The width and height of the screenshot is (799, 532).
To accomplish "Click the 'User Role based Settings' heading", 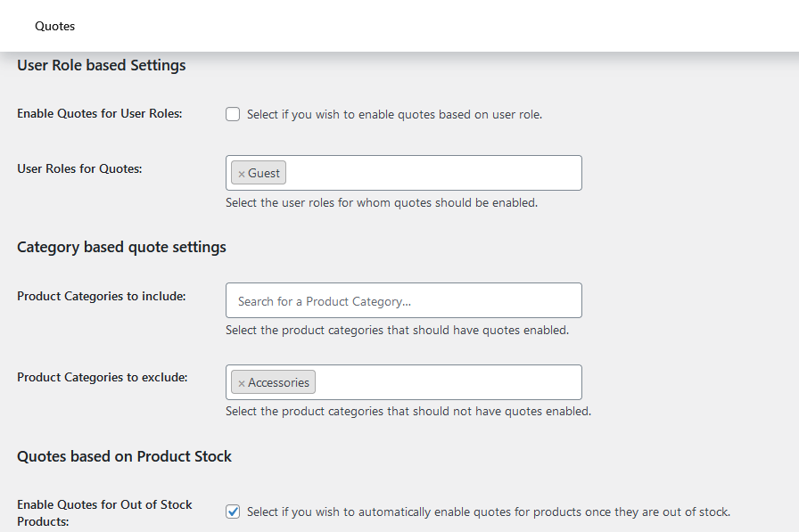I will tap(102, 65).
